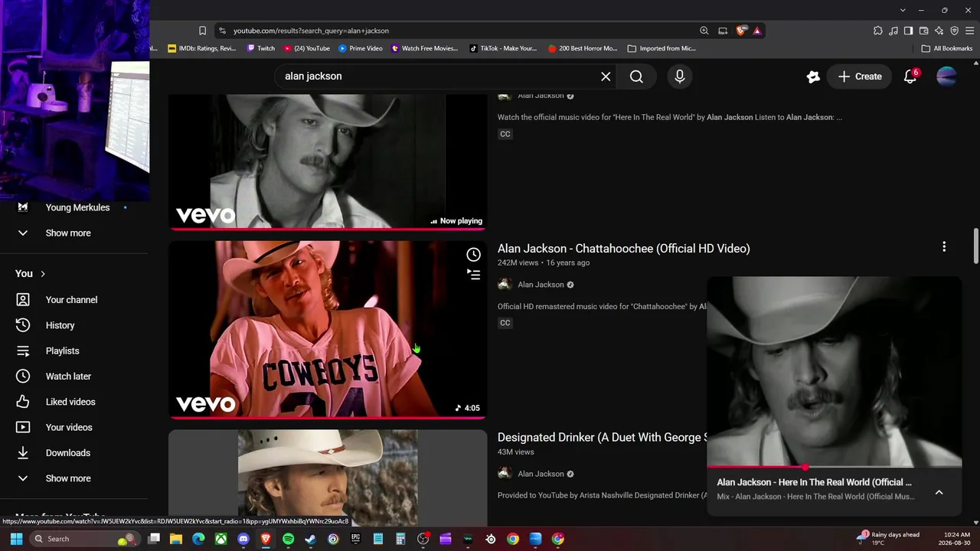The width and height of the screenshot is (980, 551).
Task: Add Chattahoochee to Watch later via clock icon
Action: [473, 255]
